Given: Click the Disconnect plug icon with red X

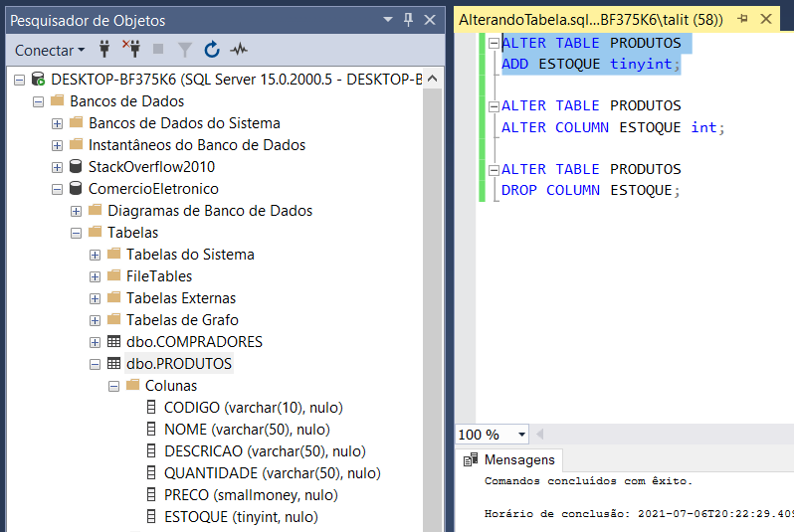Looking at the screenshot, I should coord(131,49).
